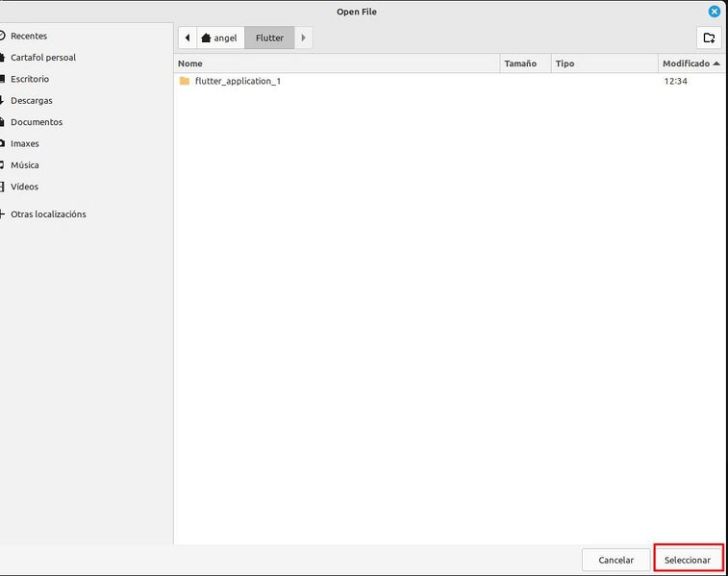Click the 12:34 modified time cell

point(675,81)
